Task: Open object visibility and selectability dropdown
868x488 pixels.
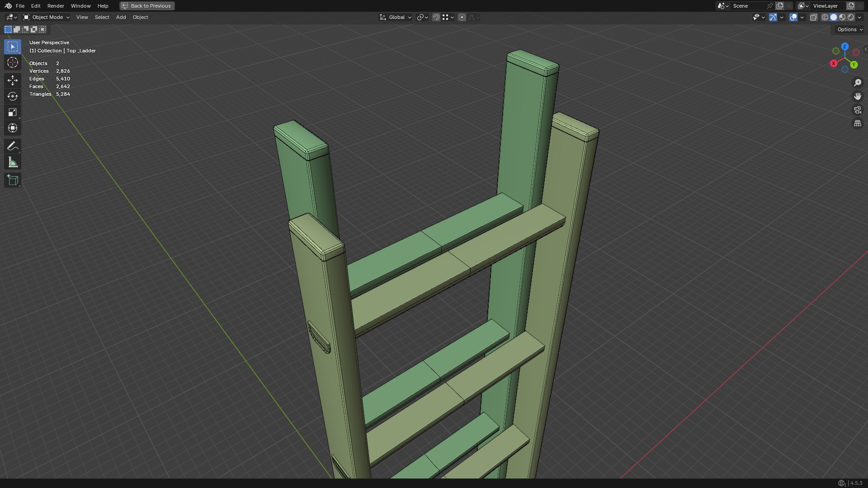Action: (759, 17)
